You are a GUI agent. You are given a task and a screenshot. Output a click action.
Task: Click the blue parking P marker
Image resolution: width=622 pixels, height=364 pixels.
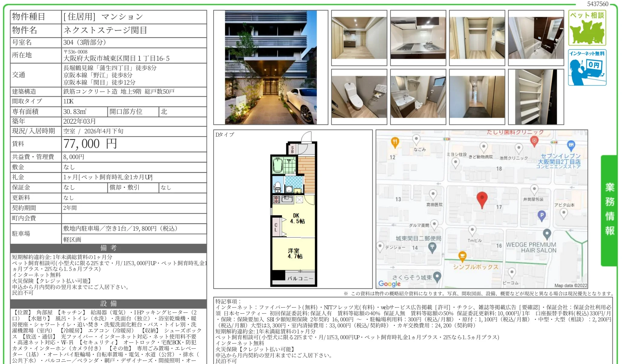[x=542, y=215]
